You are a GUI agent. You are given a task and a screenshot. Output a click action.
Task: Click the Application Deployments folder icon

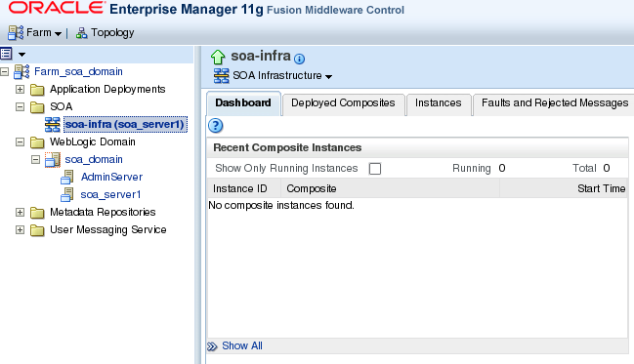[37, 89]
